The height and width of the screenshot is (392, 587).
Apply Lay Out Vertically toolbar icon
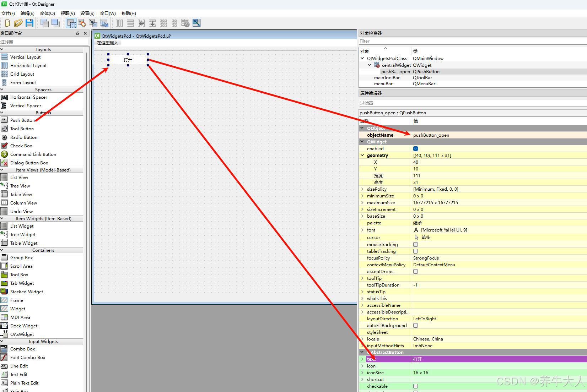click(130, 23)
